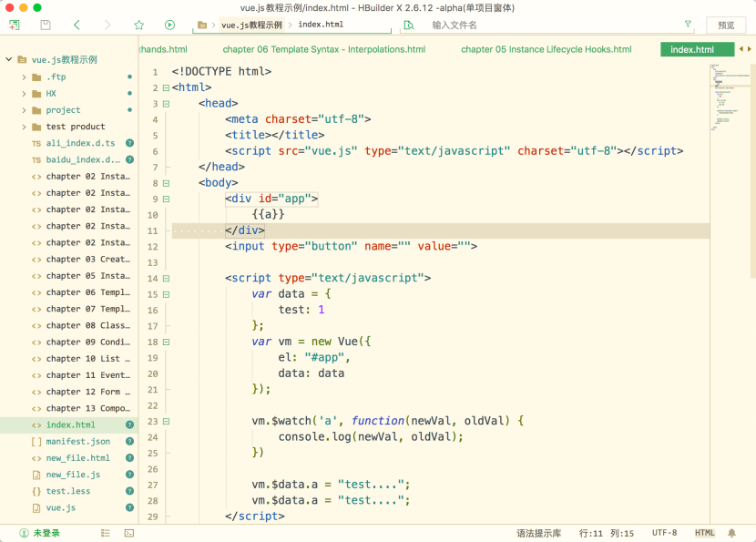Click vue.js教程示例 breadcrumb segment
Screen dimensions: 756x542
251,26
